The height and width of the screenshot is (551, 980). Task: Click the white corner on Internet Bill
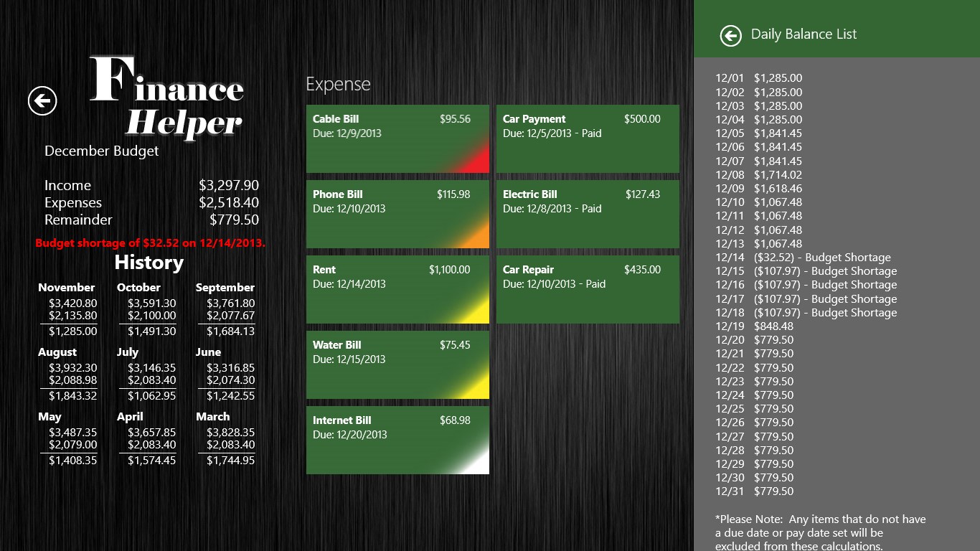(x=478, y=463)
